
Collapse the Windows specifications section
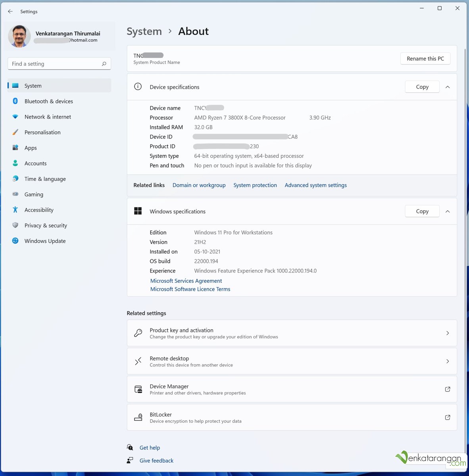click(x=448, y=211)
